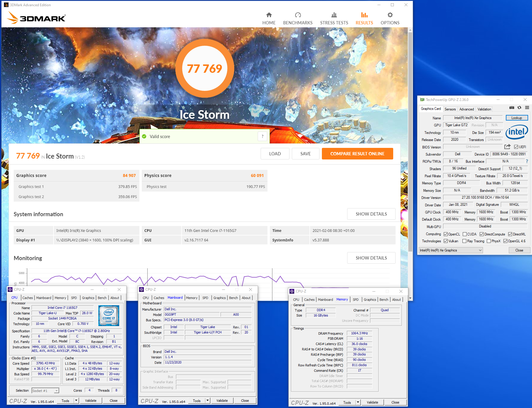
Task: Click the valid score help question mark
Action: pyautogui.click(x=262, y=136)
